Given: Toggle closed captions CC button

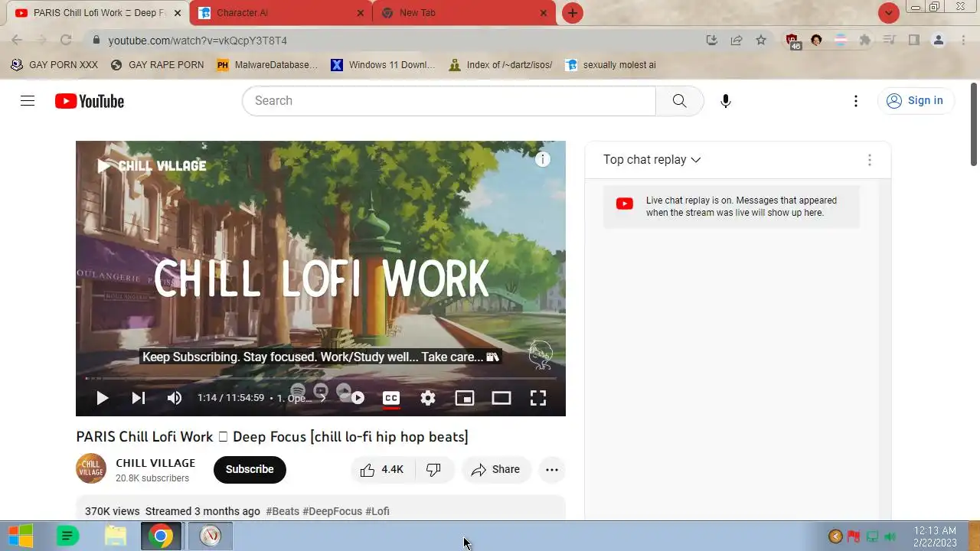Looking at the screenshot, I should (x=391, y=398).
